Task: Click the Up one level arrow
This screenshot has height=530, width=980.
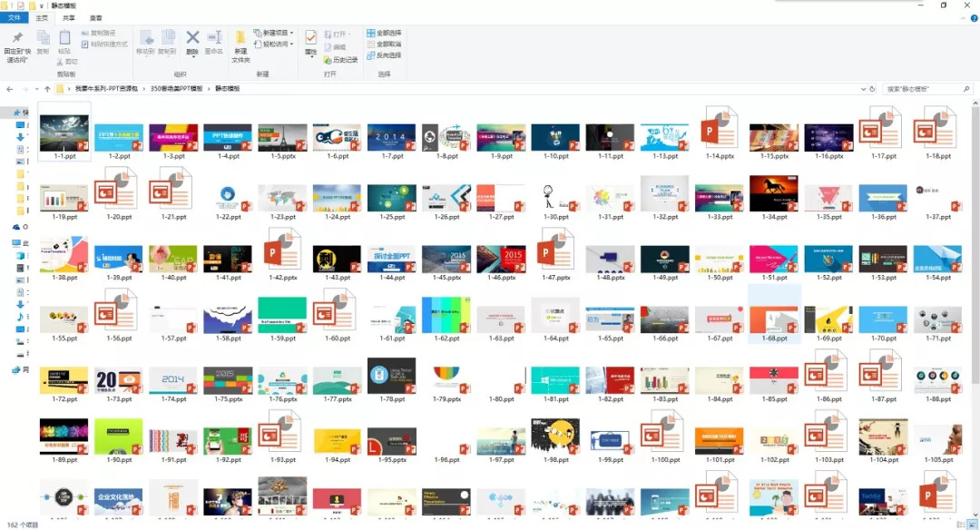Action: pyautogui.click(x=47, y=89)
